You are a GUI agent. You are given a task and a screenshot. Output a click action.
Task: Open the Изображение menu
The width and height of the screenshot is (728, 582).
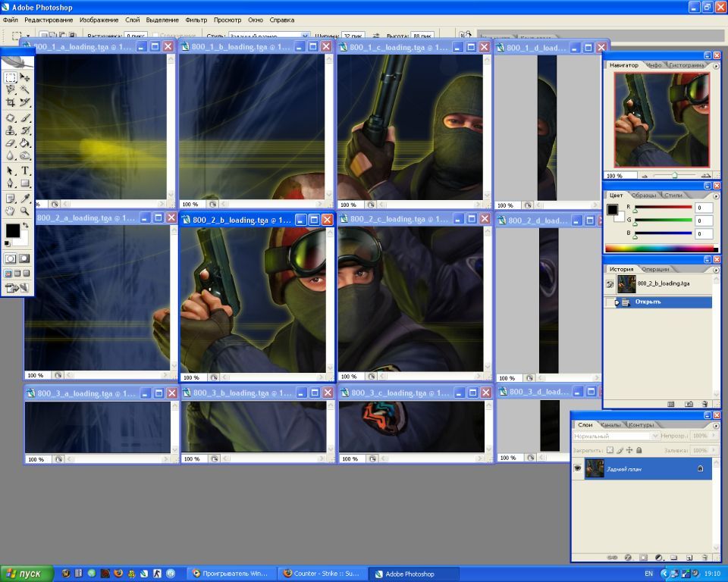(x=99, y=20)
